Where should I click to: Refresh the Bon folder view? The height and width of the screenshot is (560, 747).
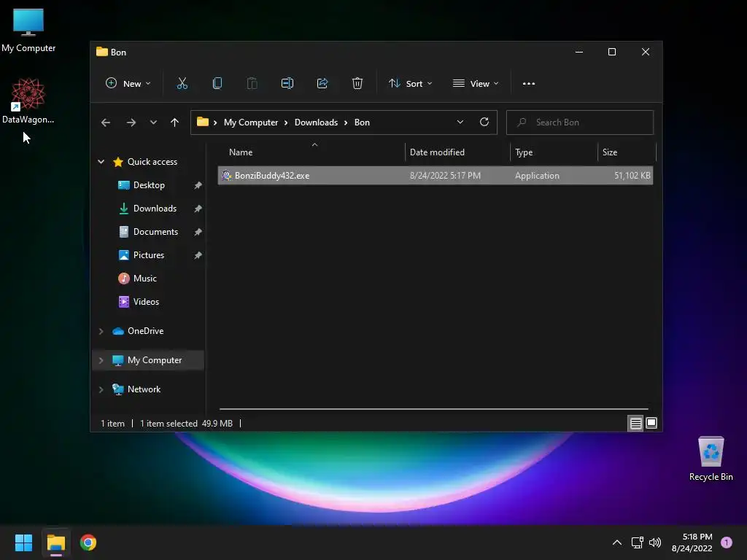484,122
